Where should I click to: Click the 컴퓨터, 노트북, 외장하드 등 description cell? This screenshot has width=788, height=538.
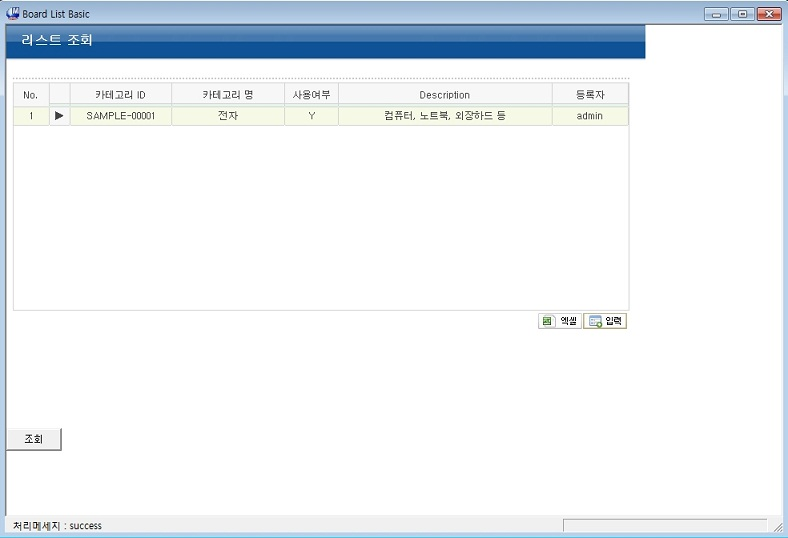tap(444, 116)
